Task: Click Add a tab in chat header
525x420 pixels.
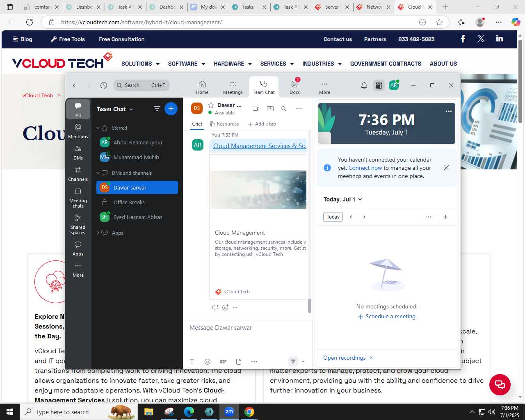Action: 262,124
